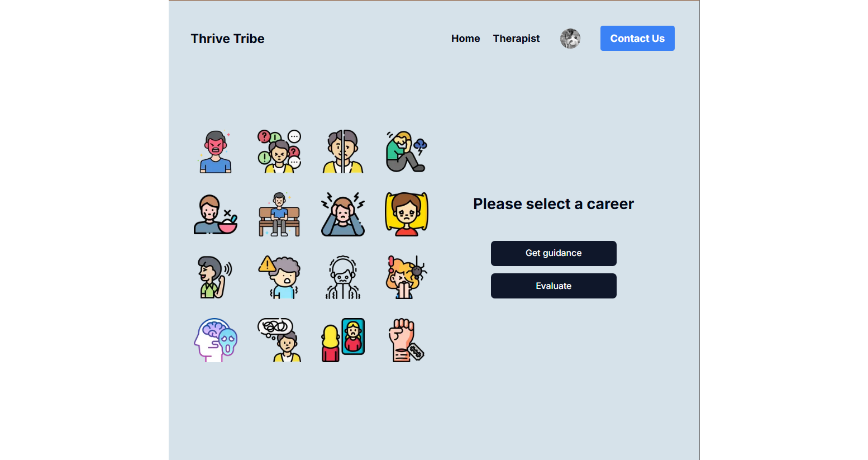Image resolution: width=868 pixels, height=460 pixels.
Task: Pick the girl frightened by spider icon
Action: pos(407,277)
